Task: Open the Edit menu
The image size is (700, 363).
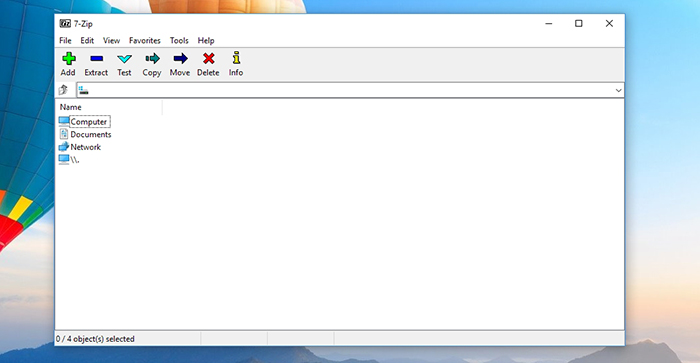Action: point(87,41)
